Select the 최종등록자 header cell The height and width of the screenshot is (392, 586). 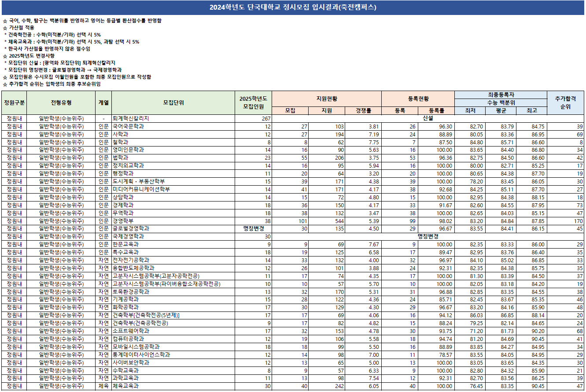pyautogui.click(x=501, y=95)
